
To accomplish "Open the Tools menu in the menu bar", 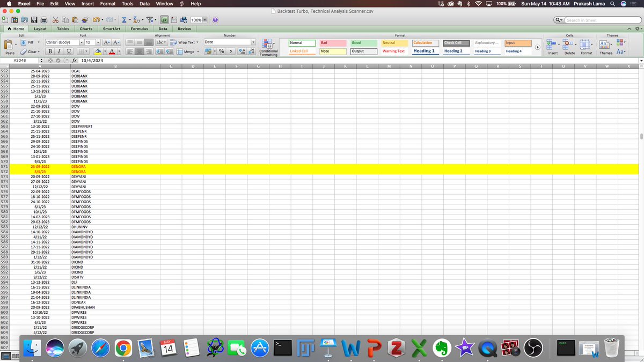I will 127,3.
